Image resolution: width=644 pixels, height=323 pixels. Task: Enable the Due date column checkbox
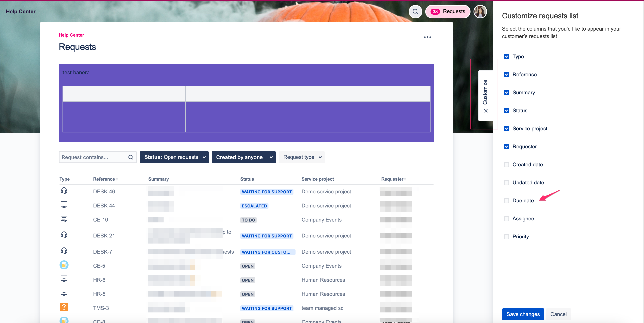[507, 201]
